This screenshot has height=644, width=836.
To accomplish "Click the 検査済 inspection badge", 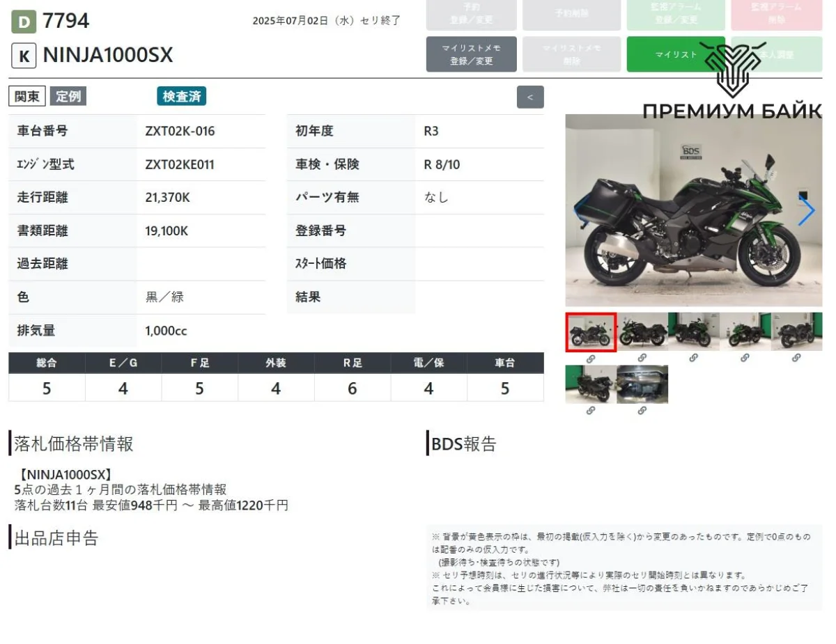I will pos(181,97).
